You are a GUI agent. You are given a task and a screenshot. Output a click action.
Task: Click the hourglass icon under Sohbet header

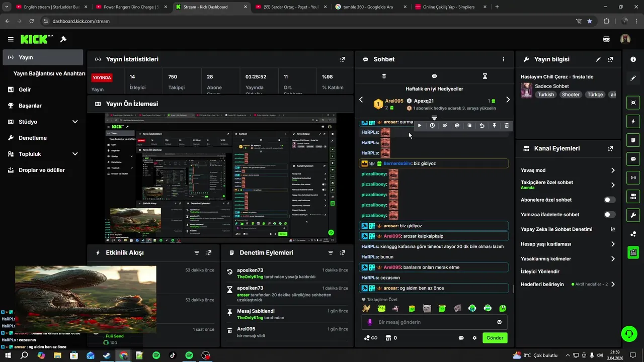485,76
